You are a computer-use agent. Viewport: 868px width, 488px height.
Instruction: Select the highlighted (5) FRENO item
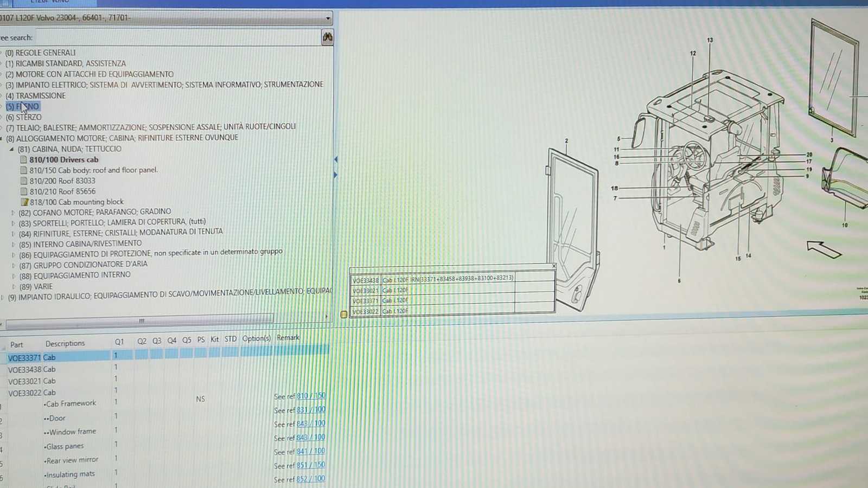tap(22, 106)
